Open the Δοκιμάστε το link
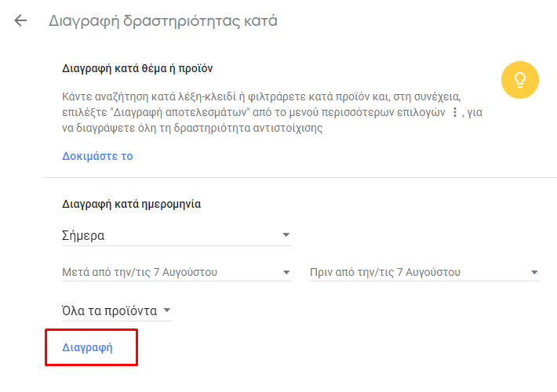Image resolution: width=557 pixels, height=392 pixels. (x=97, y=156)
